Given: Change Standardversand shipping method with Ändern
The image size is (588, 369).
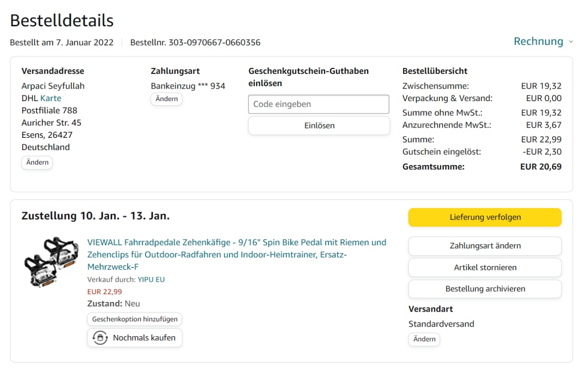Looking at the screenshot, I should click(424, 339).
